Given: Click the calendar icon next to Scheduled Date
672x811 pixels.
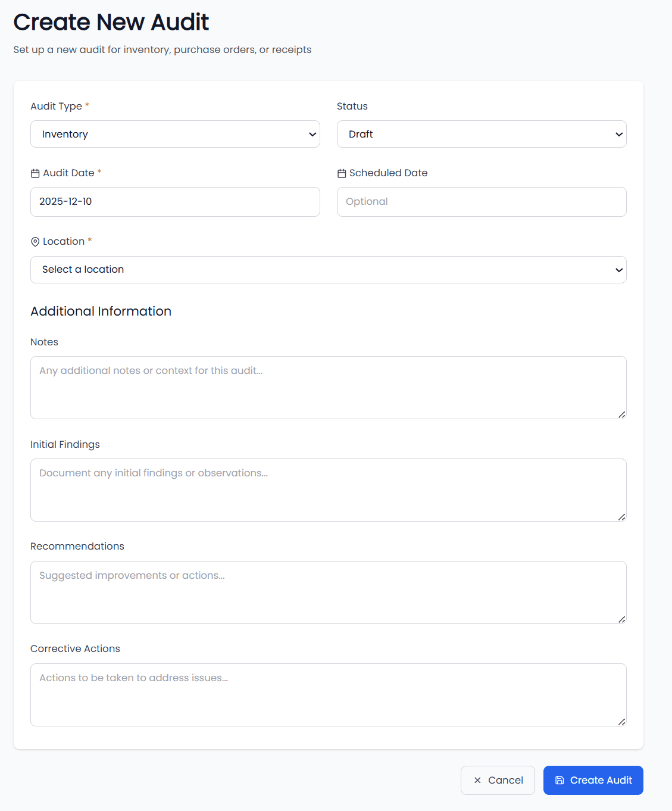Looking at the screenshot, I should (x=342, y=173).
